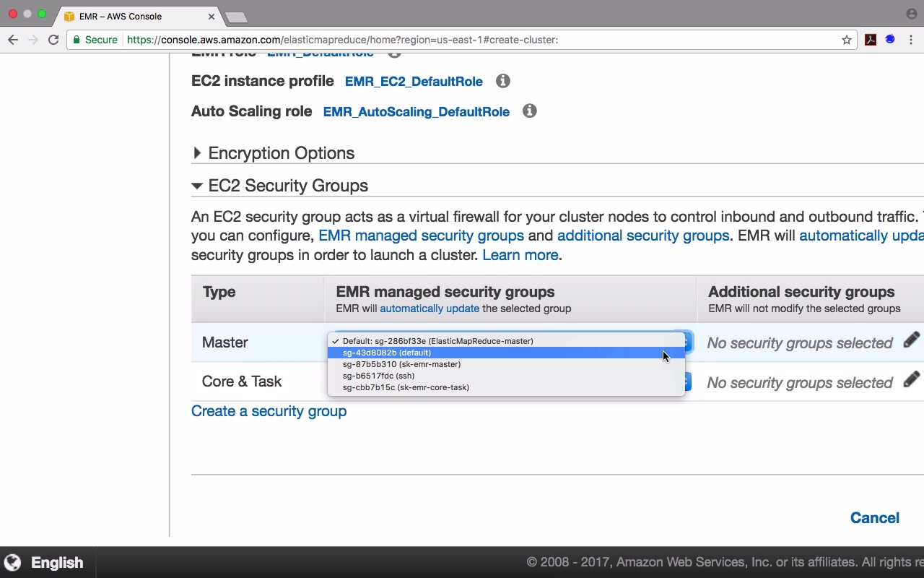
Task: Edit Core & Task additional groups pencil
Action: tap(911, 380)
